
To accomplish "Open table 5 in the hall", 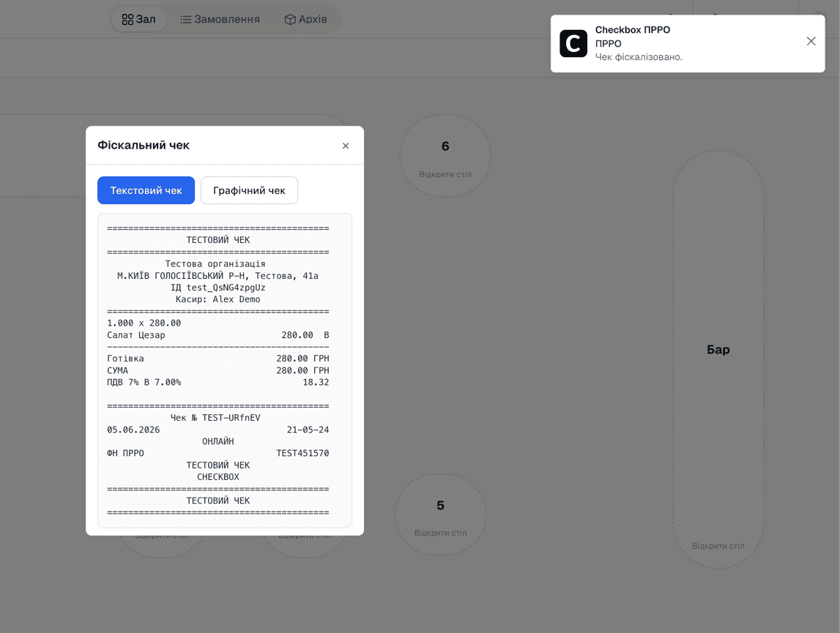I will click(x=440, y=514).
